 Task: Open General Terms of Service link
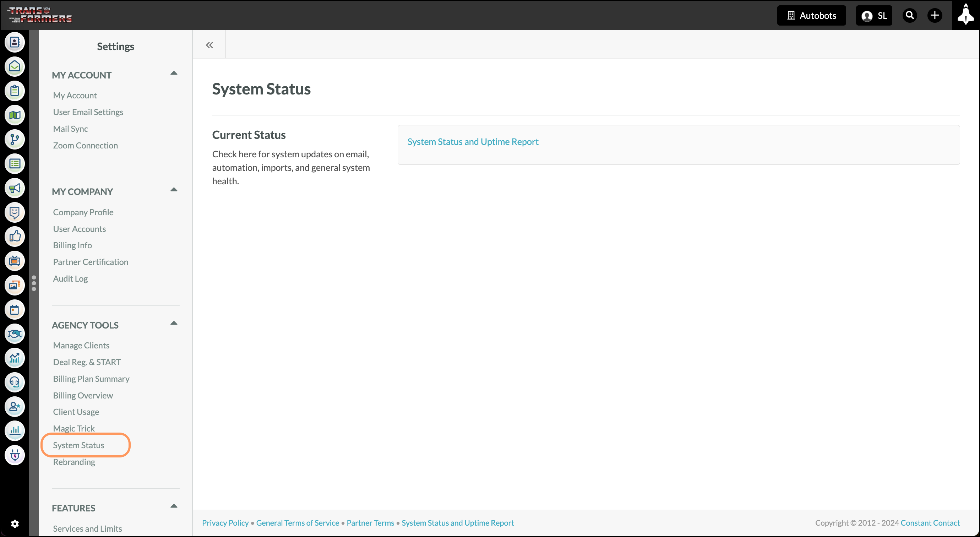(x=298, y=523)
